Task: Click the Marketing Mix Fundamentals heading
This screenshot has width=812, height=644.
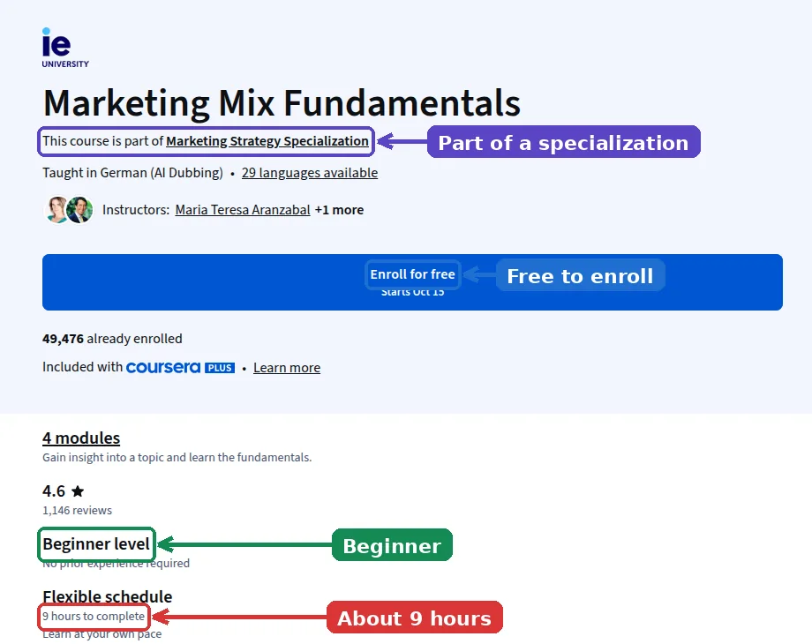Action: coord(282,103)
